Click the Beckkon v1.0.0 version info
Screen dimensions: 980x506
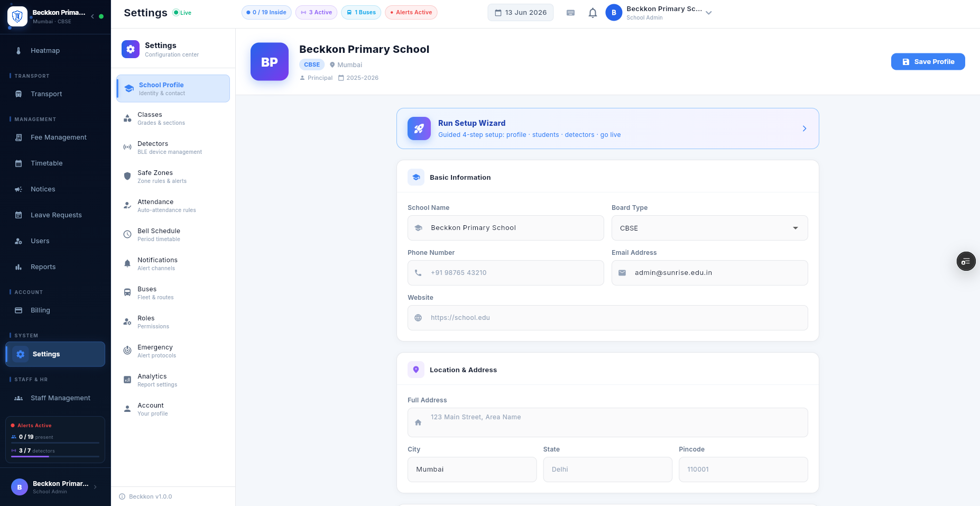[146, 496]
